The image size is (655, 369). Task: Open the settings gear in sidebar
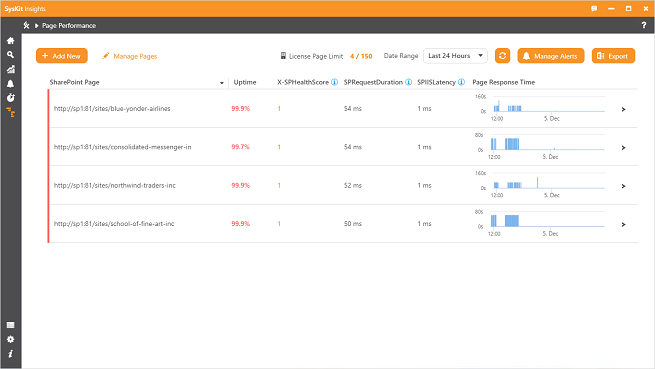pos(10,339)
